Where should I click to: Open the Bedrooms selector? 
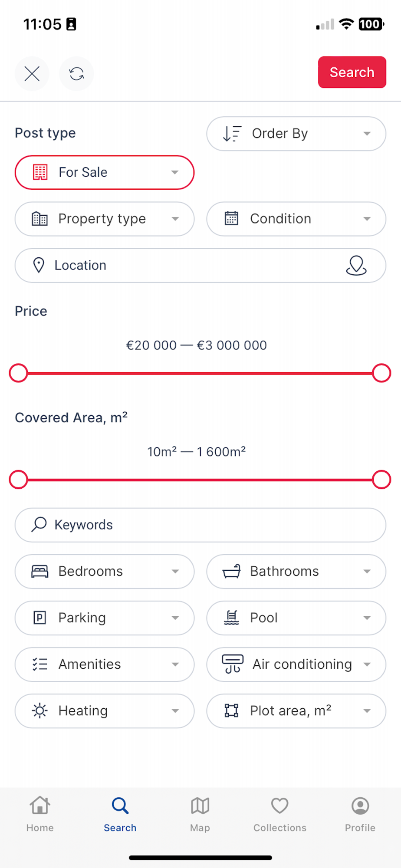(105, 571)
